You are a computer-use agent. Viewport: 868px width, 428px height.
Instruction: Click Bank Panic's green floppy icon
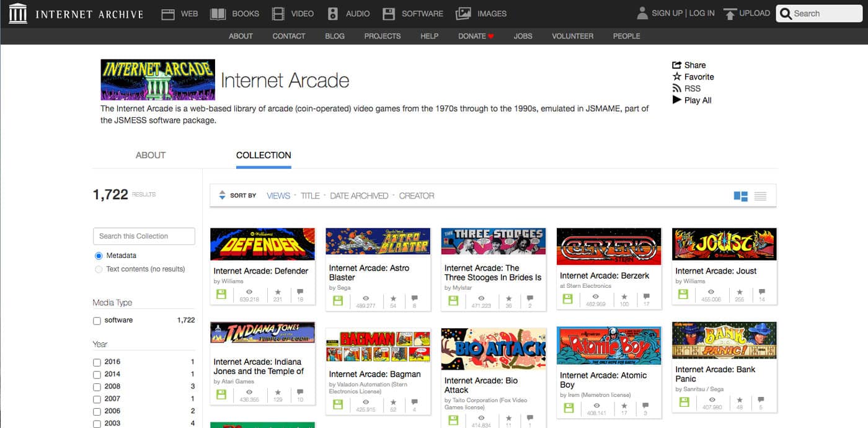684,402
